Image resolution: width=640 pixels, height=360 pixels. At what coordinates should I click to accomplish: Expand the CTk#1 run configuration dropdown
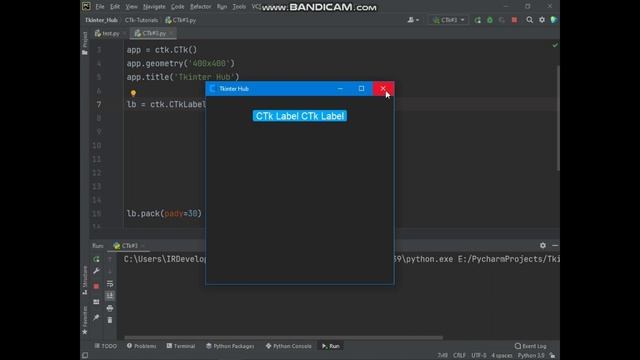coord(449,20)
